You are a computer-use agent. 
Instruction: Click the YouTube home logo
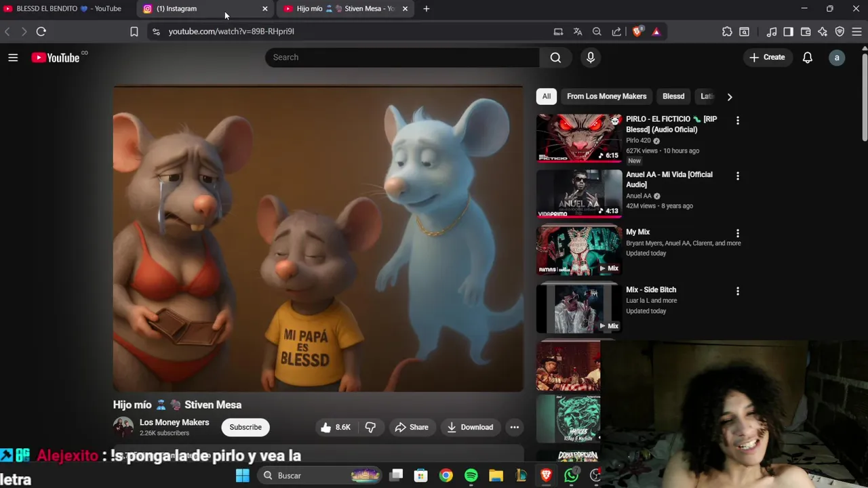(56, 58)
